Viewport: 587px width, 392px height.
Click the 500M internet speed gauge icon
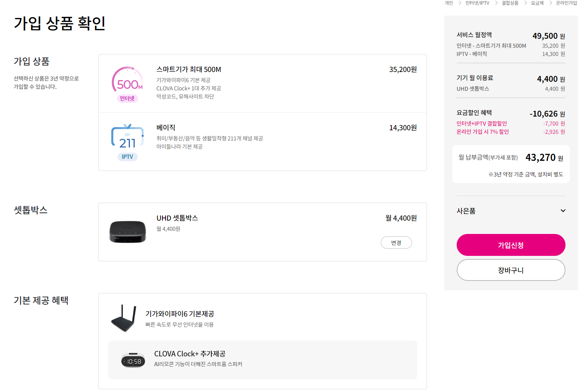[127, 80]
